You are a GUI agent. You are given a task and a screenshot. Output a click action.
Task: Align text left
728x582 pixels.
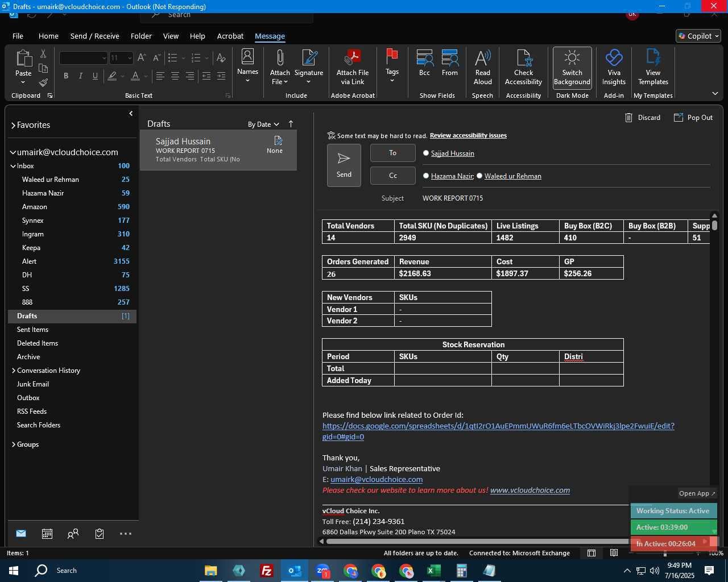coord(160,76)
